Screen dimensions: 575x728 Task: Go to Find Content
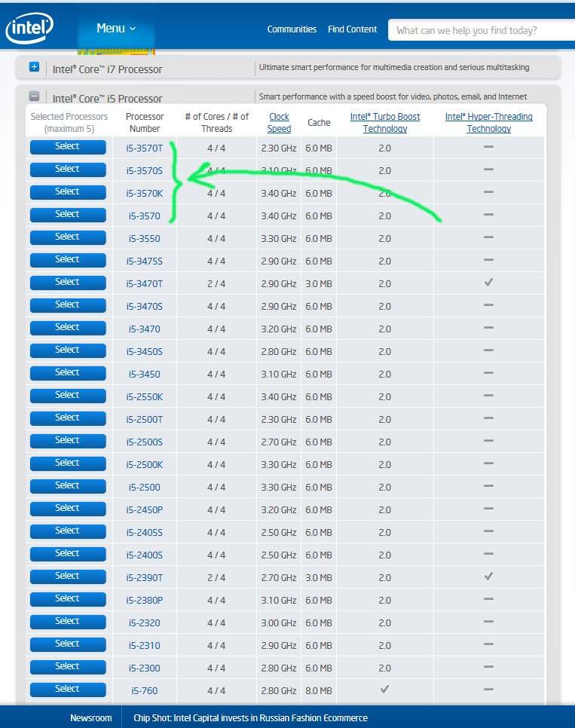[x=352, y=29]
